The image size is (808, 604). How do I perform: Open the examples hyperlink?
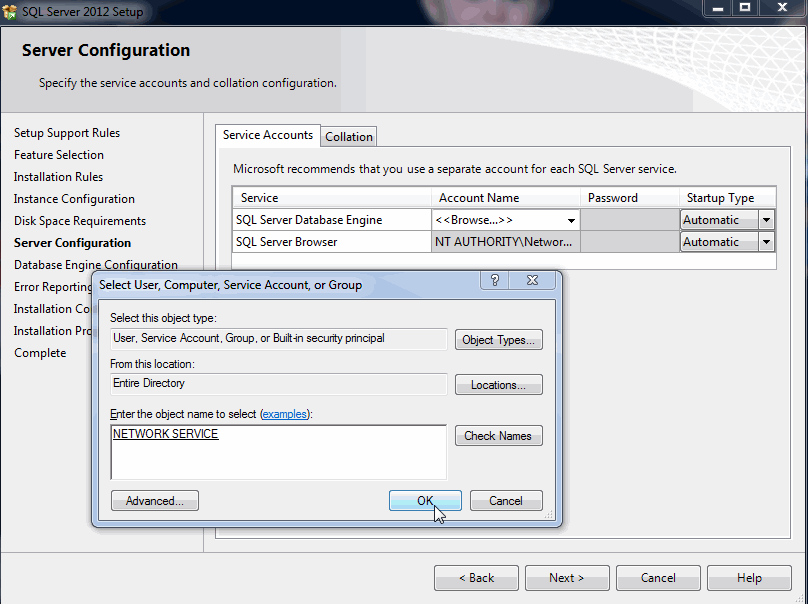(284, 414)
